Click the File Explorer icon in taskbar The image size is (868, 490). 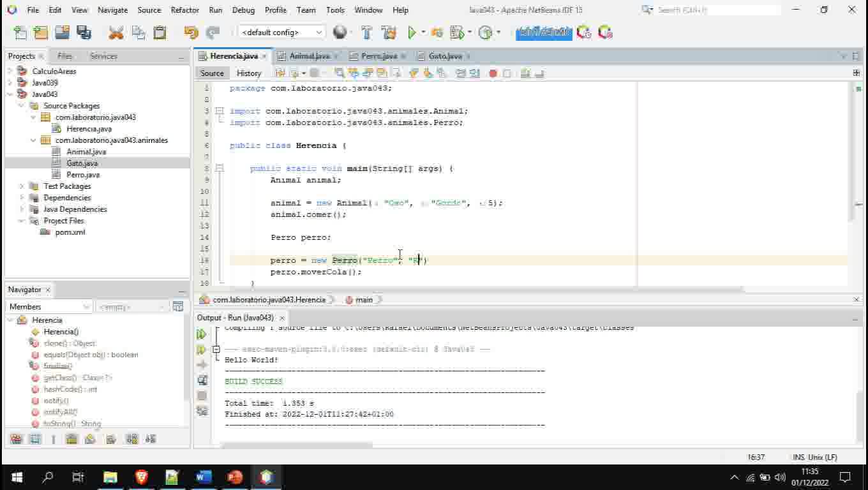pos(110,477)
